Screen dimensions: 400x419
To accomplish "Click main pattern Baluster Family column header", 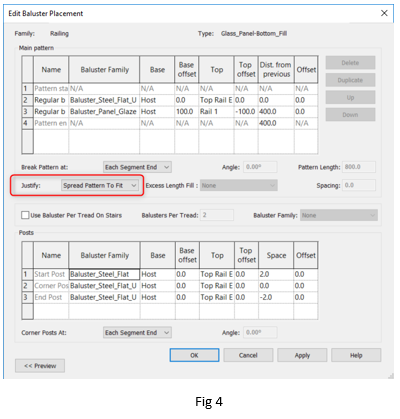I will click(x=104, y=70).
